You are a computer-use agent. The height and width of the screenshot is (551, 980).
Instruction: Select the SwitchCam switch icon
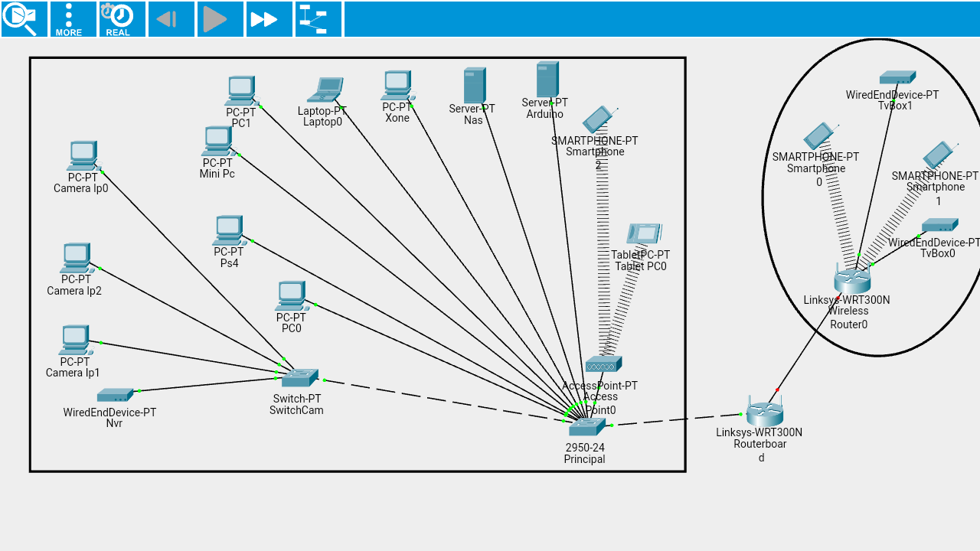[299, 378]
